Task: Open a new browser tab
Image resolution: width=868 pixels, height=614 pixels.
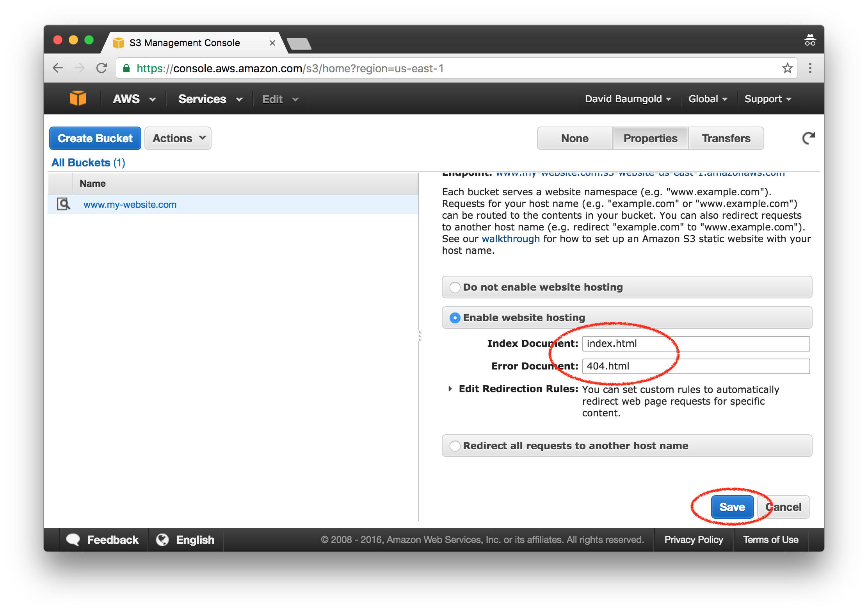Action: pos(299,44)
